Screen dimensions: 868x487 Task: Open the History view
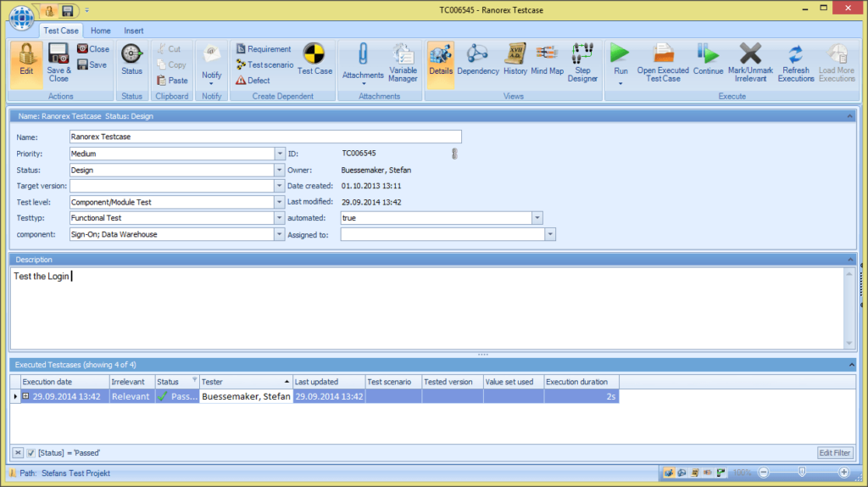[x=515, y=59]
